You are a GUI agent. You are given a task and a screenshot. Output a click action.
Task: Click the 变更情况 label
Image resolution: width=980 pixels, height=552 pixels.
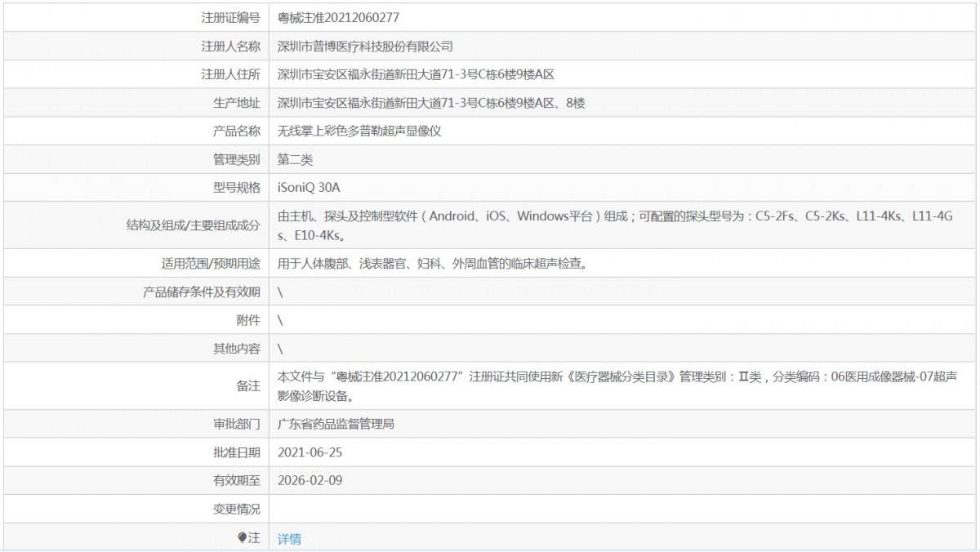236,509
